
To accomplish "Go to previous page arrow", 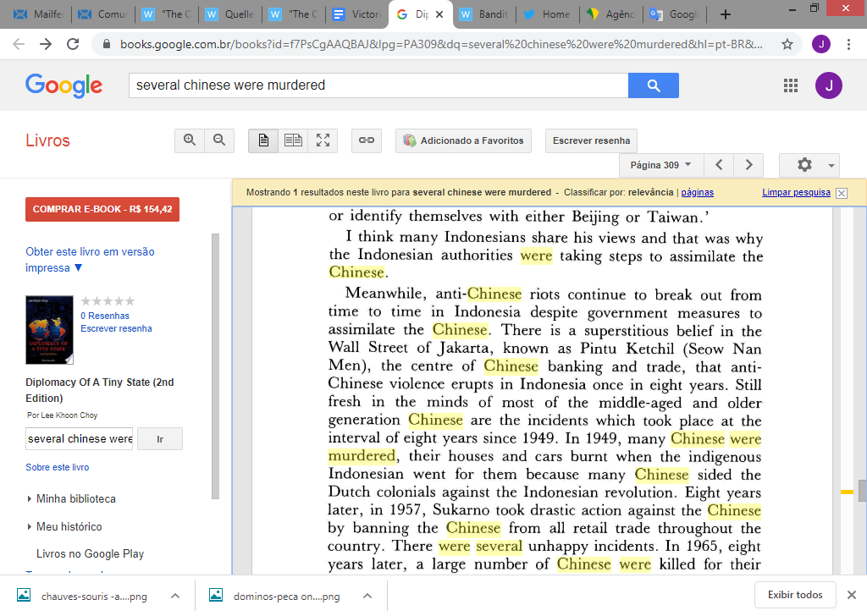I will [718, 165].
